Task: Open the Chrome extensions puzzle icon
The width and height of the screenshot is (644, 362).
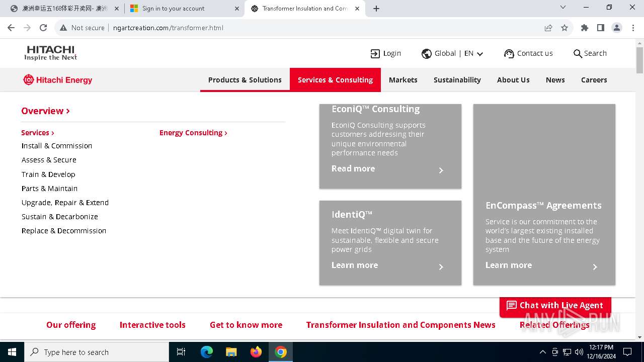Action: click(x=585, y=28)
